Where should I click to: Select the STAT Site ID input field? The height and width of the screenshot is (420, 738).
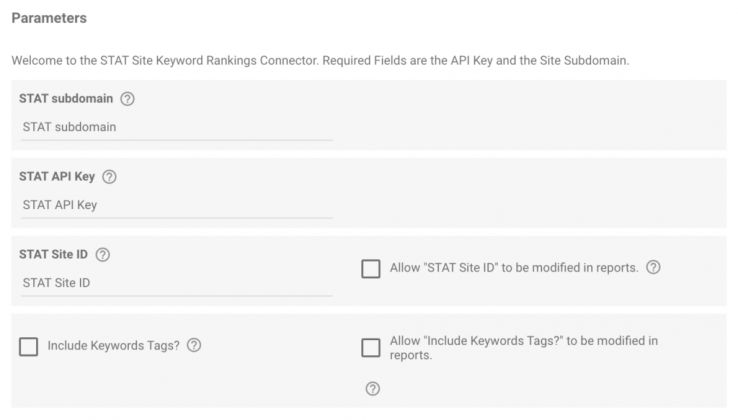(x=176, y=282)
